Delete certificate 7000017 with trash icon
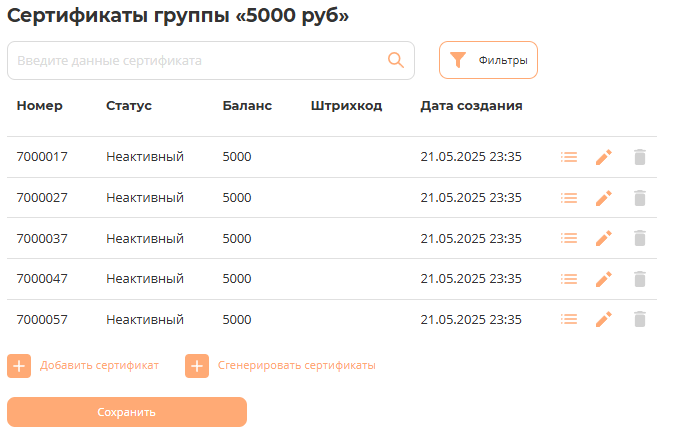 pos(640,157)
